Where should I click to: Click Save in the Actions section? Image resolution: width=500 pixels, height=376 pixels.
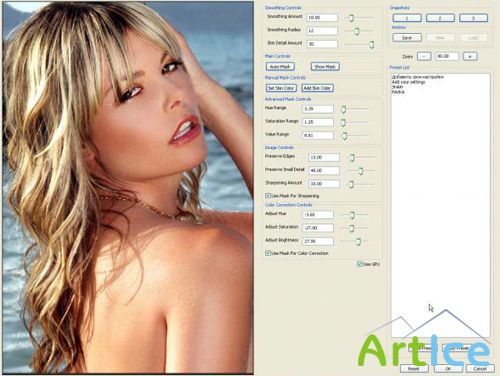tap(407, 38)
